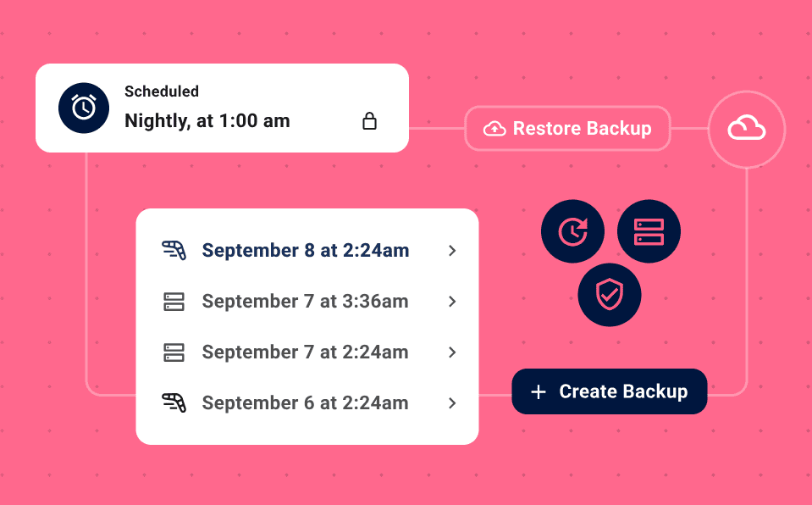Click the boomerang icon beside September 6
The width and height of the screenshot is (812, 505).
[x=174, y=402]
